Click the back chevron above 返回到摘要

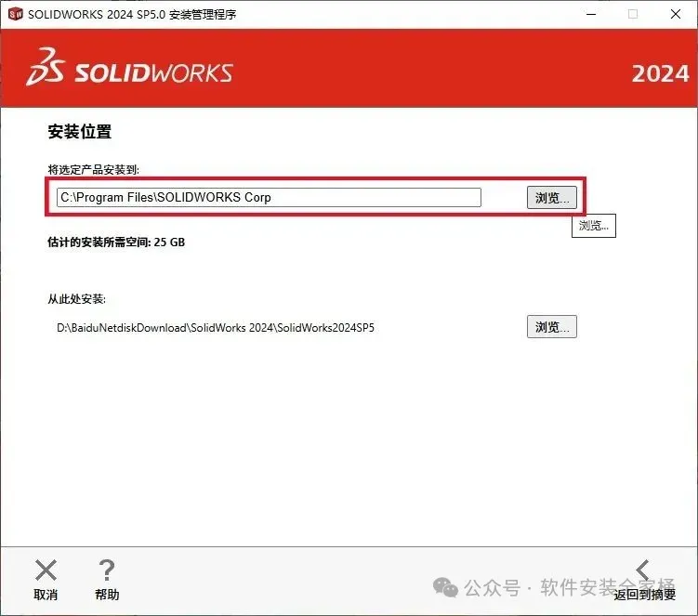[642, 570]
